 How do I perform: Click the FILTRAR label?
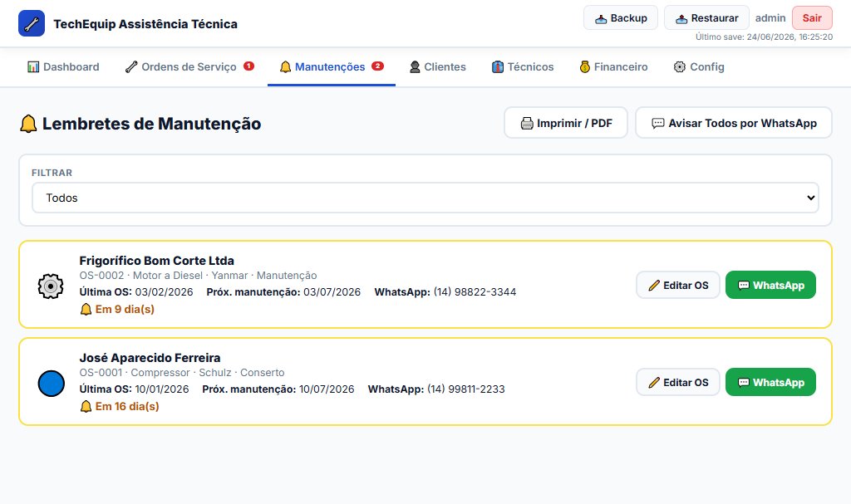(52, 173)
